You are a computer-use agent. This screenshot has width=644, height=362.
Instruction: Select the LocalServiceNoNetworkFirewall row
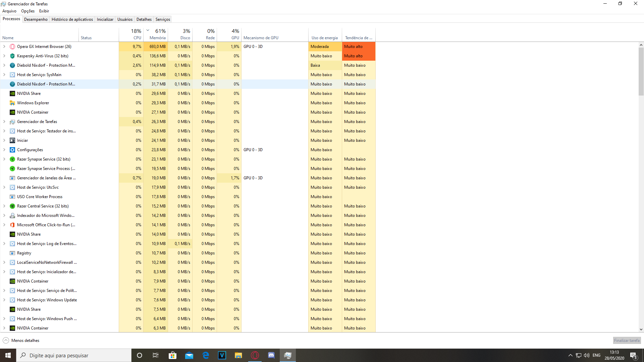[x=188, y=262]
